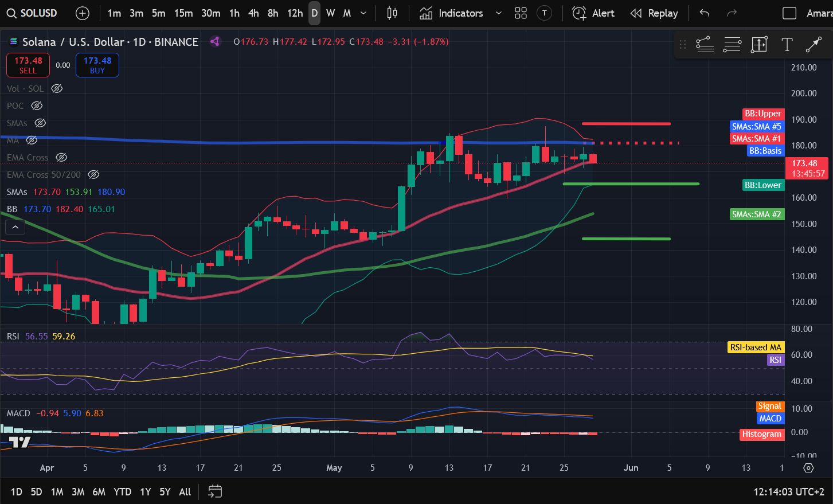The height and width of the screenshot is (504, 833).
Task: Open the chart type candlestick icon
Action: pyautogui.click(x=392, y=13)
